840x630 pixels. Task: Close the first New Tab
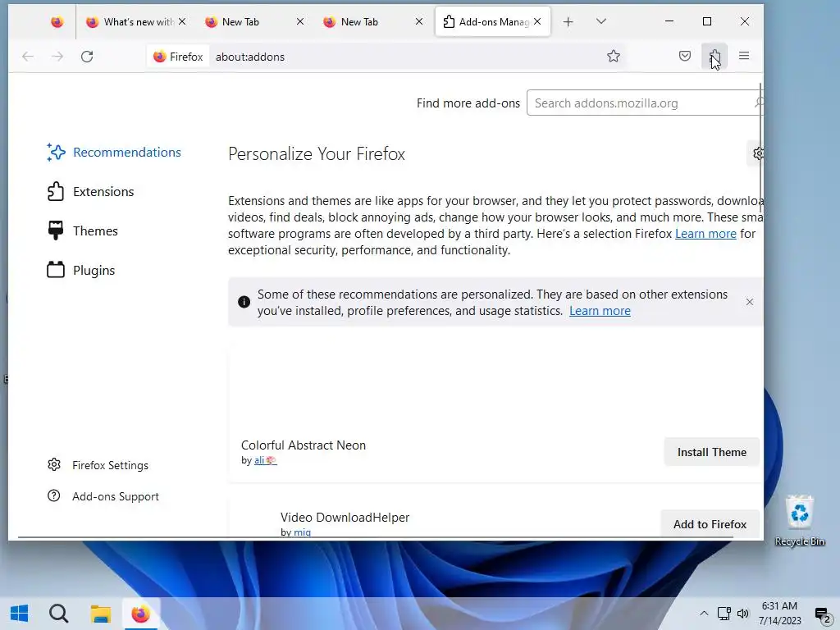(x=300, y=21)
